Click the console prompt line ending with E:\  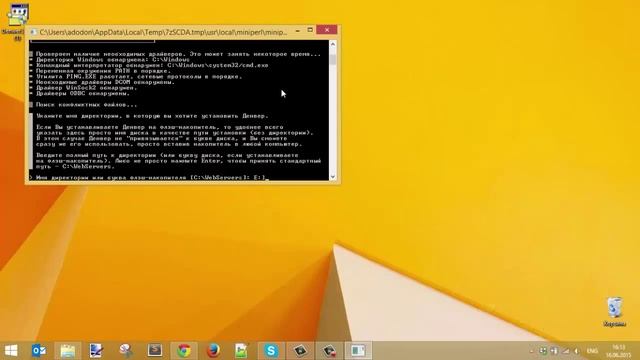pos(149,178)
